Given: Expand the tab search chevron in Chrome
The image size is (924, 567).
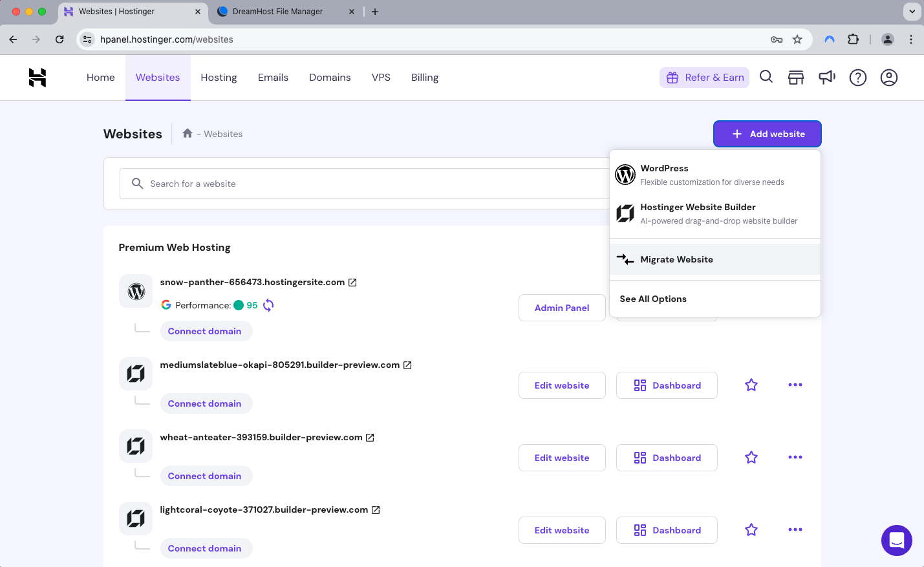Looking at the screenshot, I should (x=912, y=12).
